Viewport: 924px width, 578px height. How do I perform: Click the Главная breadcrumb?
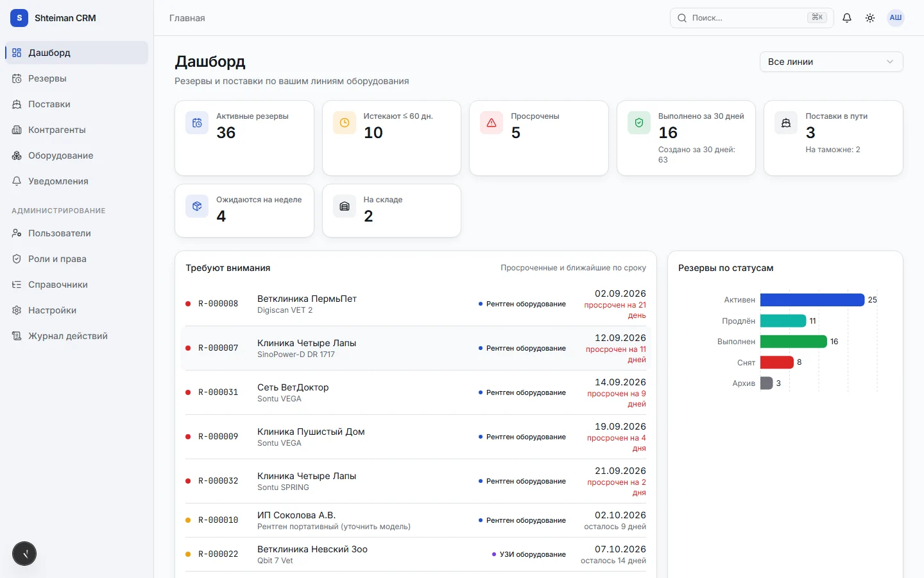(x=187, y=18)
